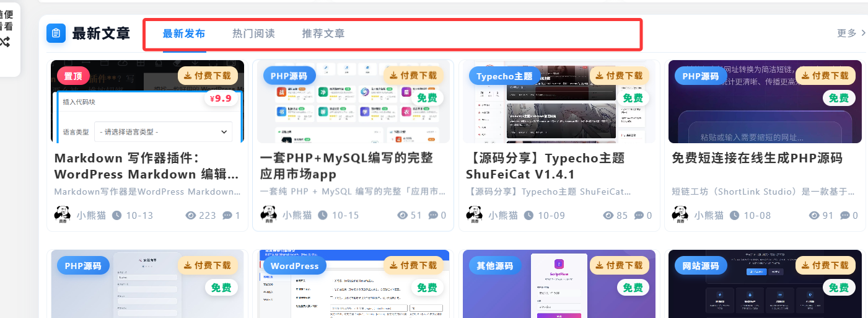Screen dimensions: 868x318
Task: Click the 免费 badge on the ShuFeiCat card
Action: pyautogui.click(x=632, y=98)
